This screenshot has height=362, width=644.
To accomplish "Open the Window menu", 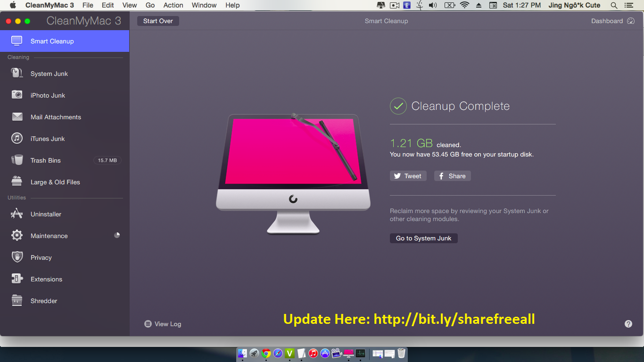I will 204,5.
